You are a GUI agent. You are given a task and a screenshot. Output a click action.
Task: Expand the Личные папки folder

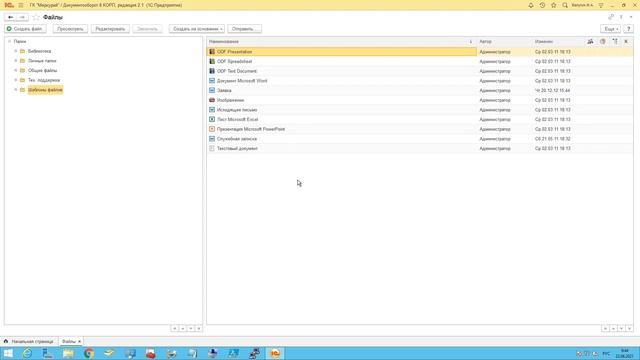16,61
